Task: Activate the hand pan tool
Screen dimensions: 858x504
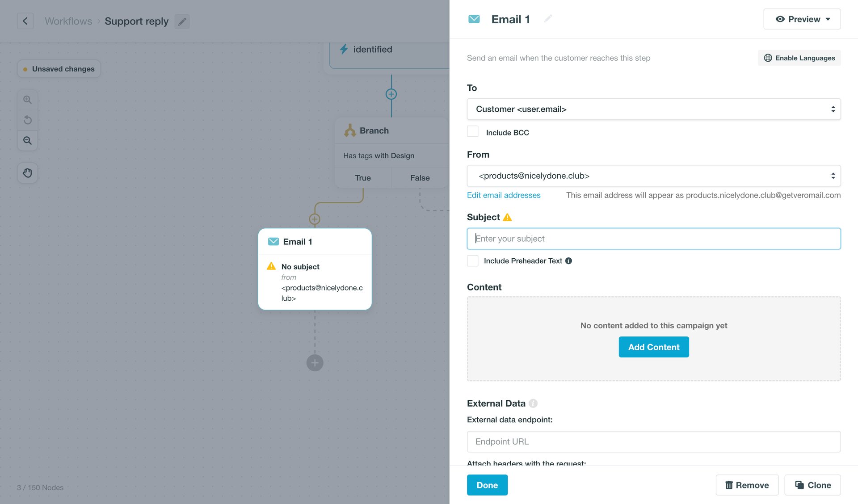Action: click(x=27, y=172)
